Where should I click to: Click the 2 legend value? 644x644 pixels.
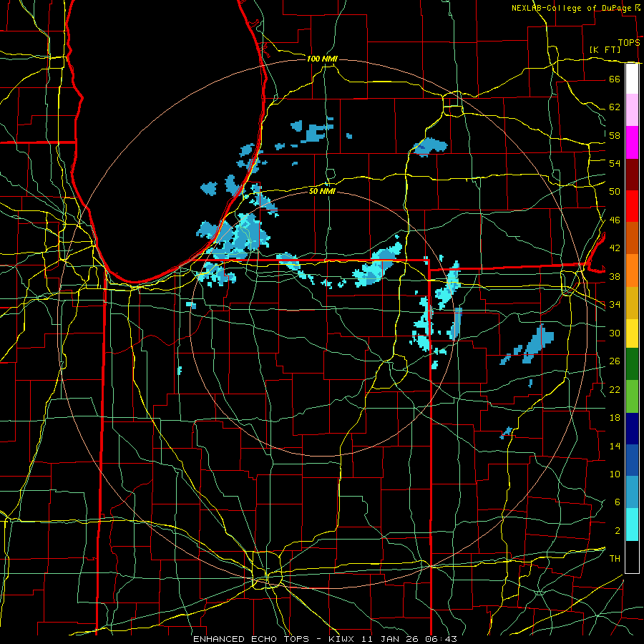click(x=617, y=531)
